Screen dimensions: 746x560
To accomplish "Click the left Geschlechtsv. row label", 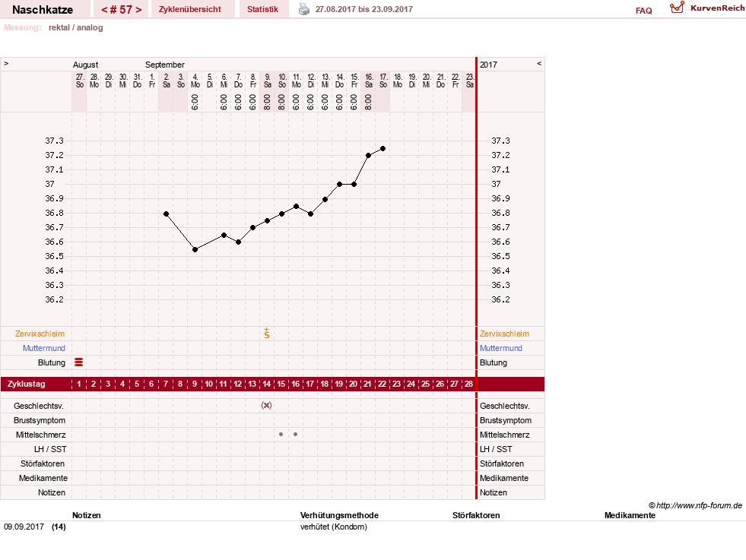I will (x=39, y=406).
